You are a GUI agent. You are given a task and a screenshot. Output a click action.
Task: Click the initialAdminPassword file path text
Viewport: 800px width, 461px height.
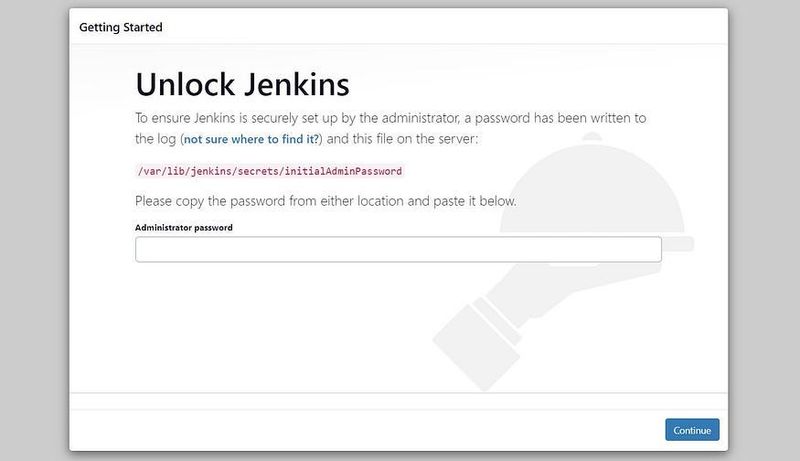point(269,171)
